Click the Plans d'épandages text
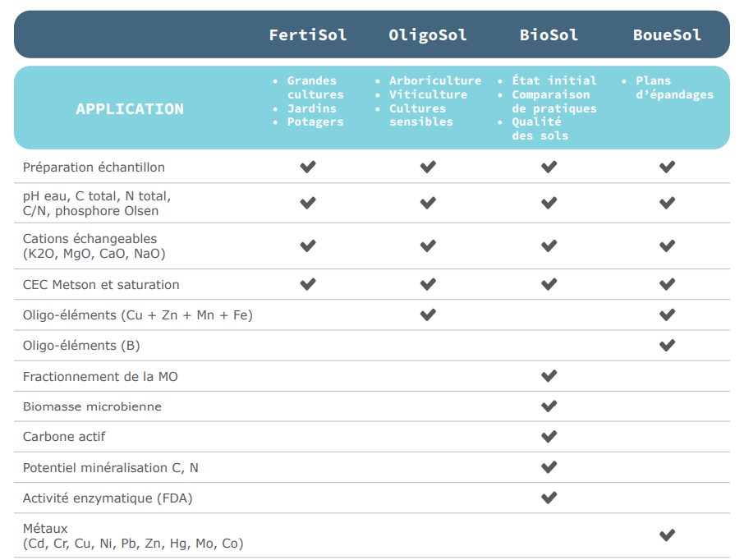This screenshot has height=560, width=744. click(x=674, y=88)
